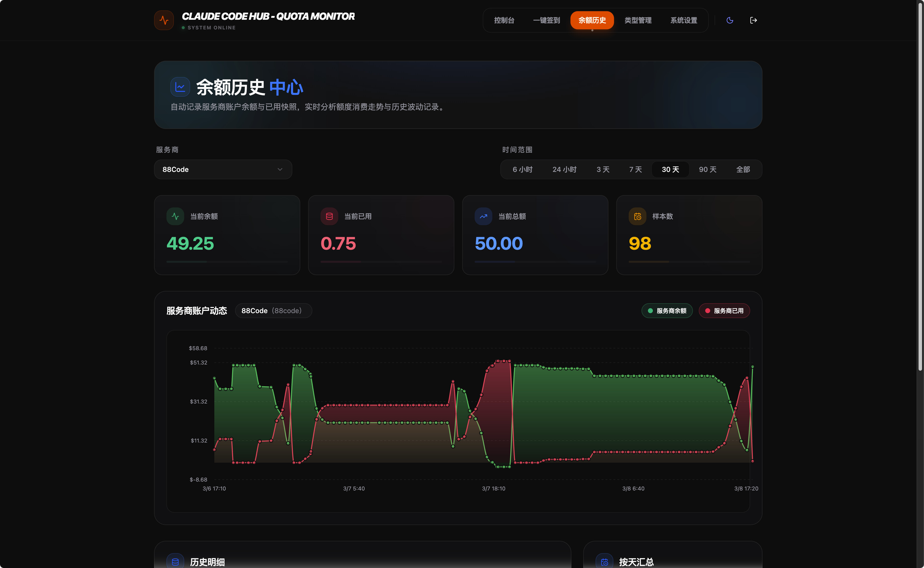Click the green pulse icon on 当前余额
924x568 pixels.
[x=175, y=216]
